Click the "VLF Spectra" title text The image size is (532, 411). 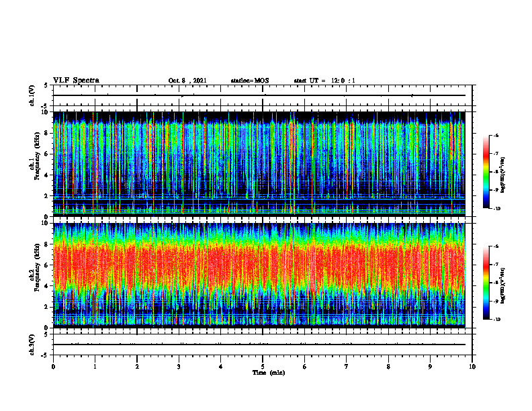[x=76, y=81]
